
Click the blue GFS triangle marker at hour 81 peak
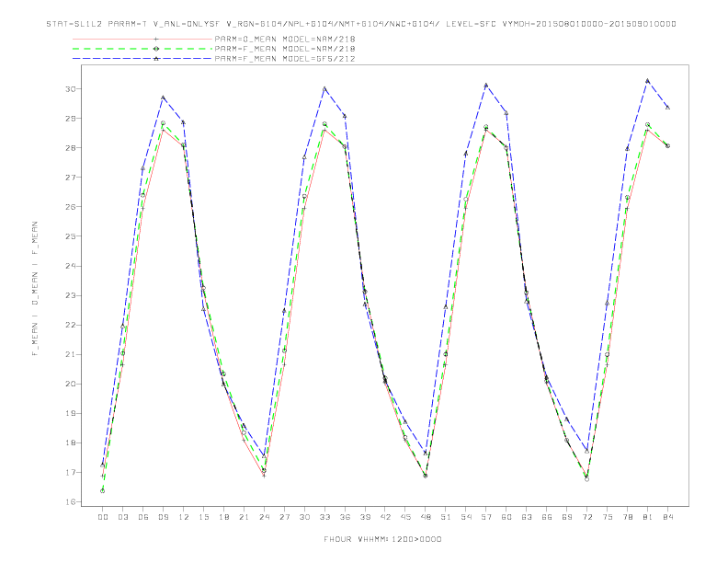tap(648, 81)
